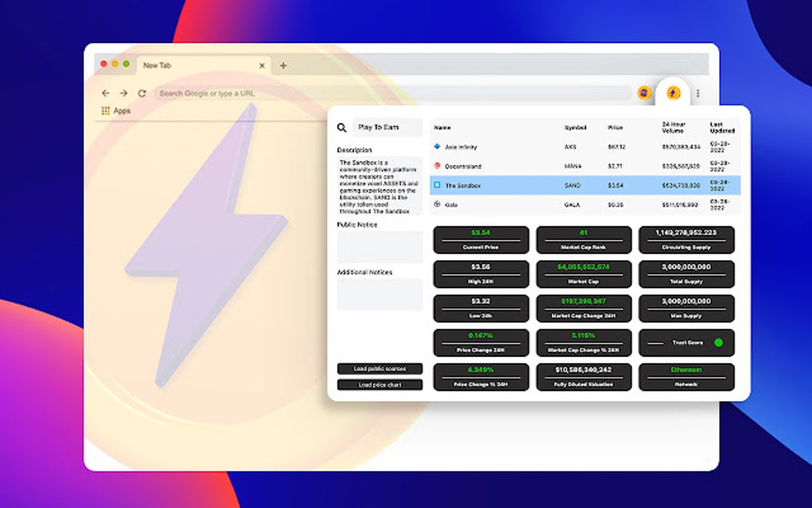Viewport: 812px width, 508px height.
Task: Click the Load public sources button
Action: point(380,369)
